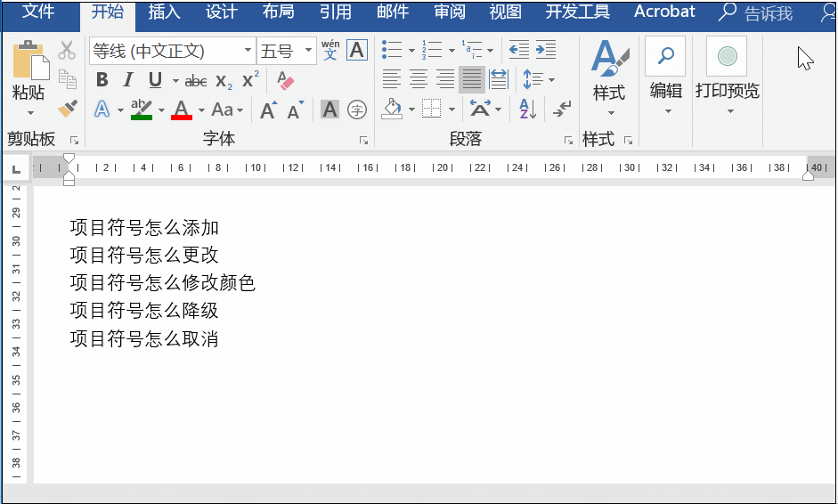
Task: Open the 文件 file tab
Action: click(x=38, y=12)
